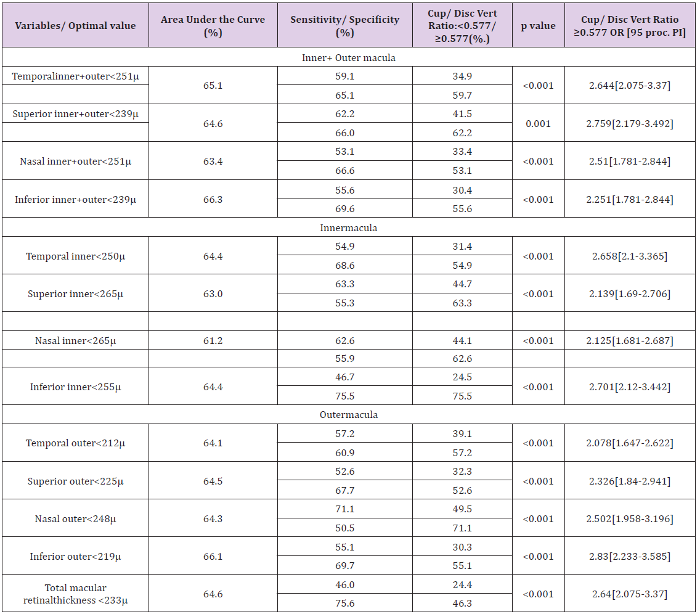Viewport: 700px width, 614px height.
Task: Click the 'Inferior outer<219µ' row label
Action: point(75,556)
